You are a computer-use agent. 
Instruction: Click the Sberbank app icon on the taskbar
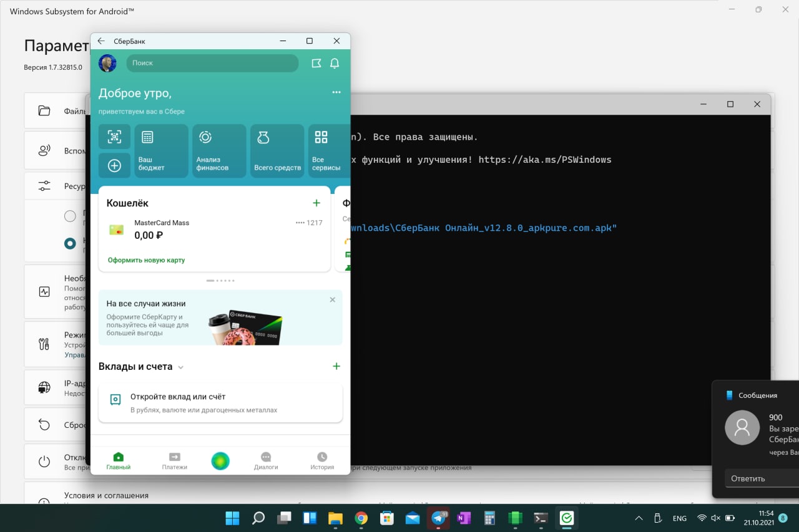point(567,518)
